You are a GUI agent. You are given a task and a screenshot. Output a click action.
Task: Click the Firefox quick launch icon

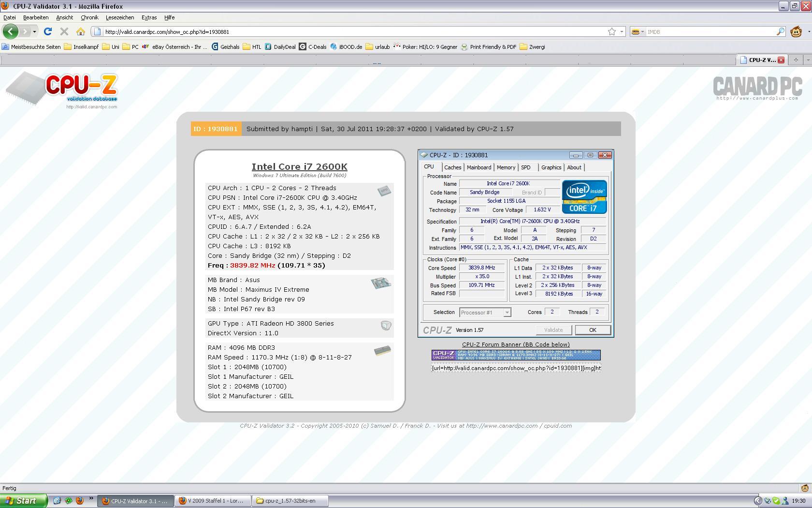80,501
